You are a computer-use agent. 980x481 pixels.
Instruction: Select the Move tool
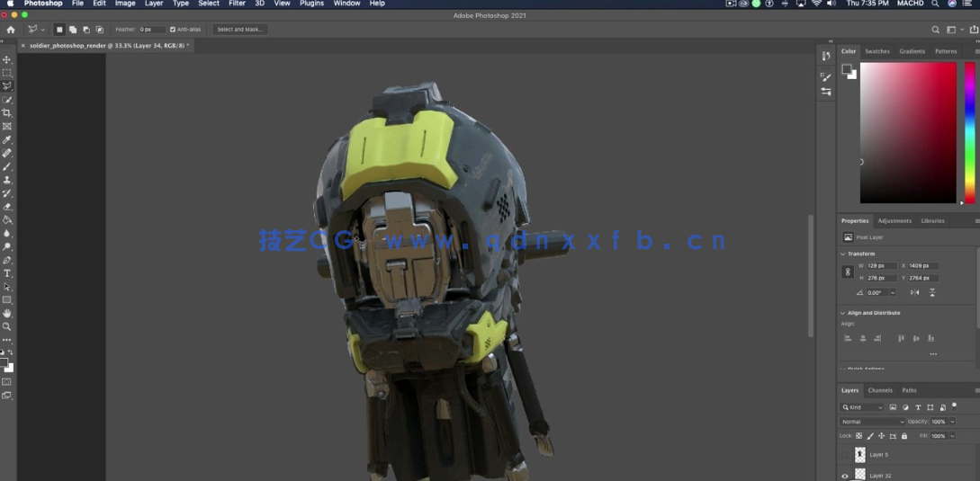(x=7, y=59)
